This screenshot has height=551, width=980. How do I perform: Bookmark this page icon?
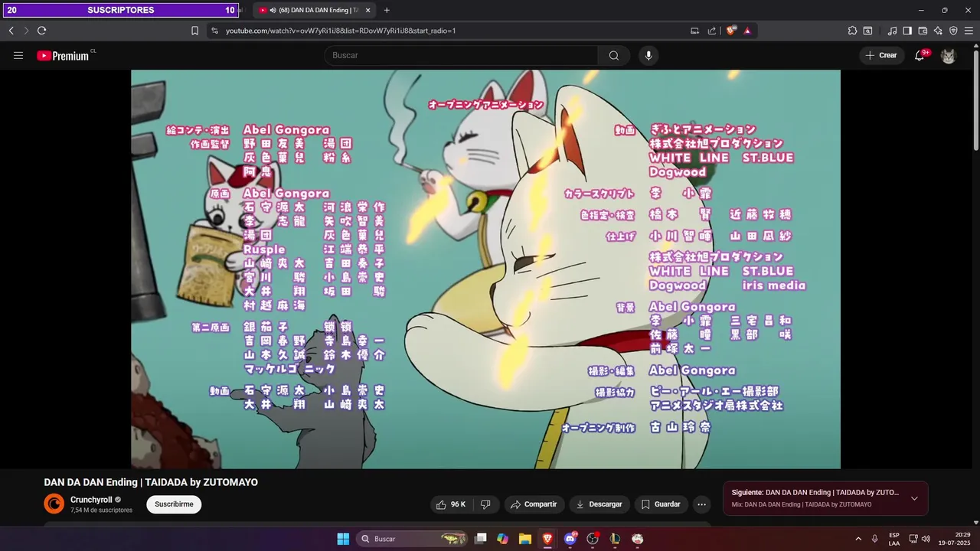194,31
